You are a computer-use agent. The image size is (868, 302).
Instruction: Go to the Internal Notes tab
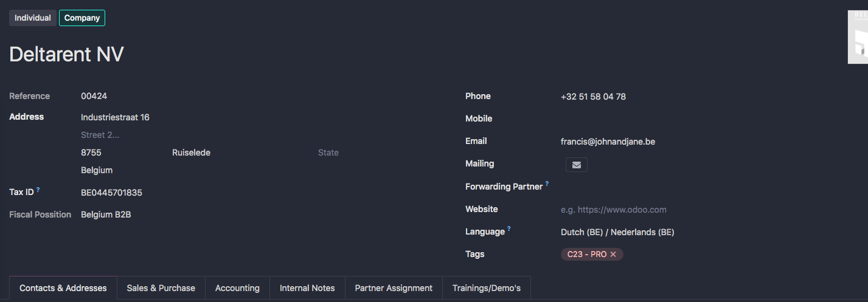pyautogui.click(x=307, y=288)
